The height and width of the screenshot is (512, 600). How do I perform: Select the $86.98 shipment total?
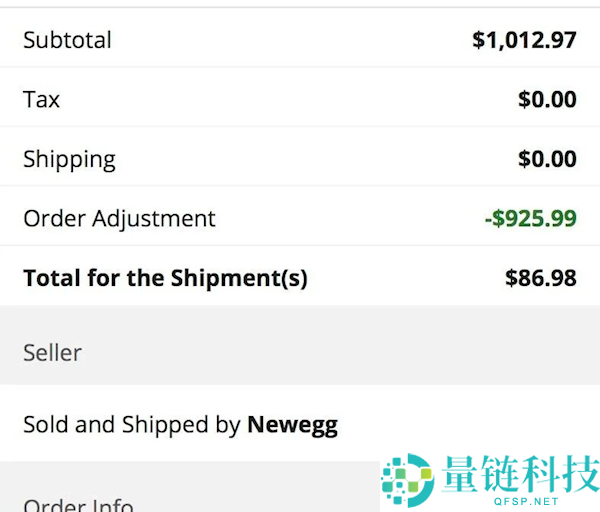[540, 278]
